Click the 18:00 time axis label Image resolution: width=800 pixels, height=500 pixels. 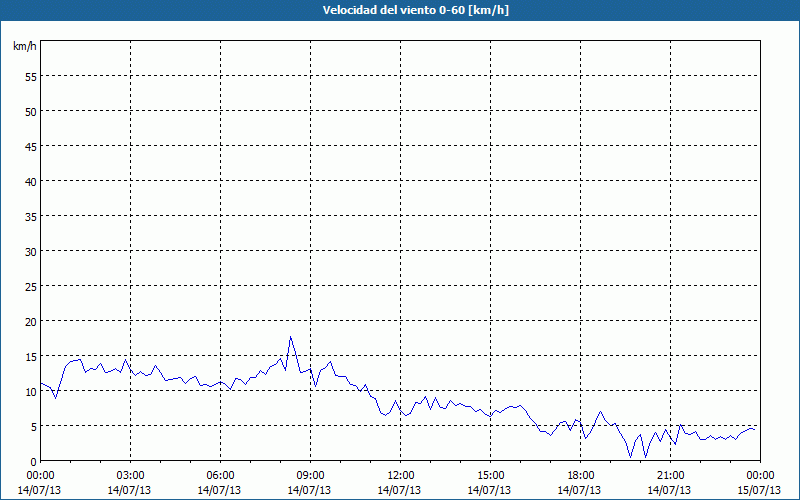[x=581, y=476]
